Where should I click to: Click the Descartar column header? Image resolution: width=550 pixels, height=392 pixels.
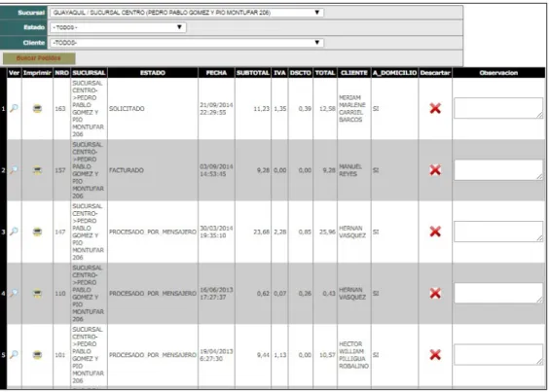pos(435,73)
